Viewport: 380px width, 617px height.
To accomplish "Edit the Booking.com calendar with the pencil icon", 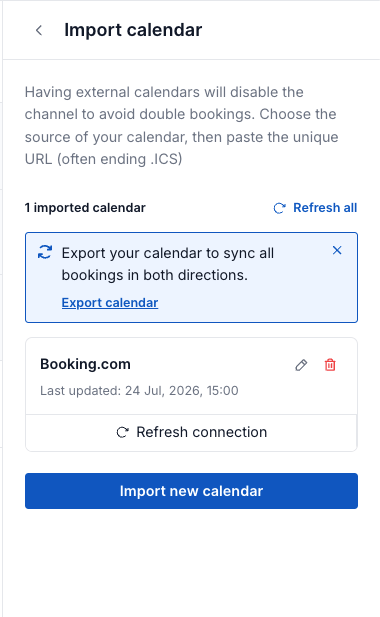I will (x=301, y=365).
